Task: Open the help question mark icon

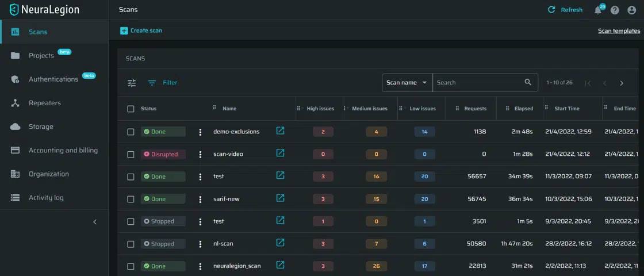Action: (615, 10)
